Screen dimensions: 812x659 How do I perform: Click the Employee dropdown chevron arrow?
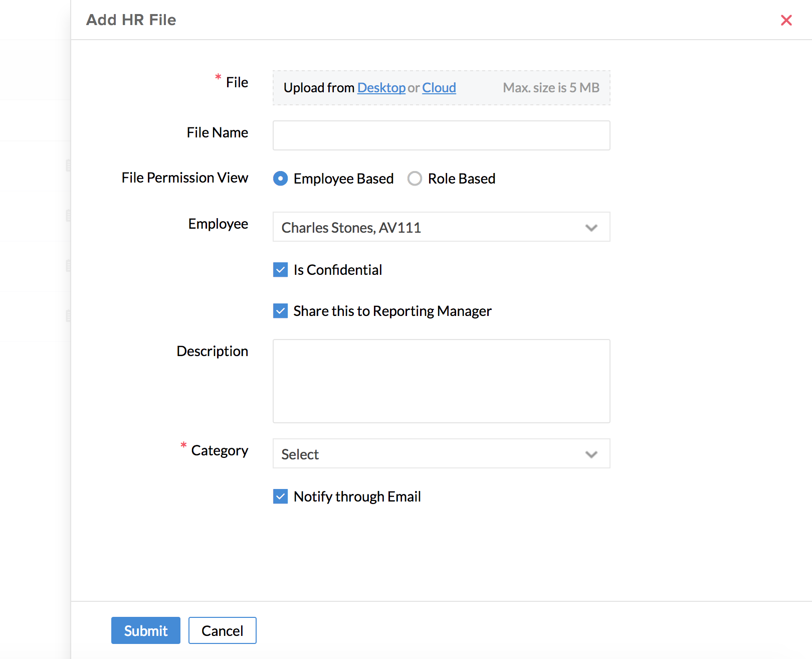point(591,228)
